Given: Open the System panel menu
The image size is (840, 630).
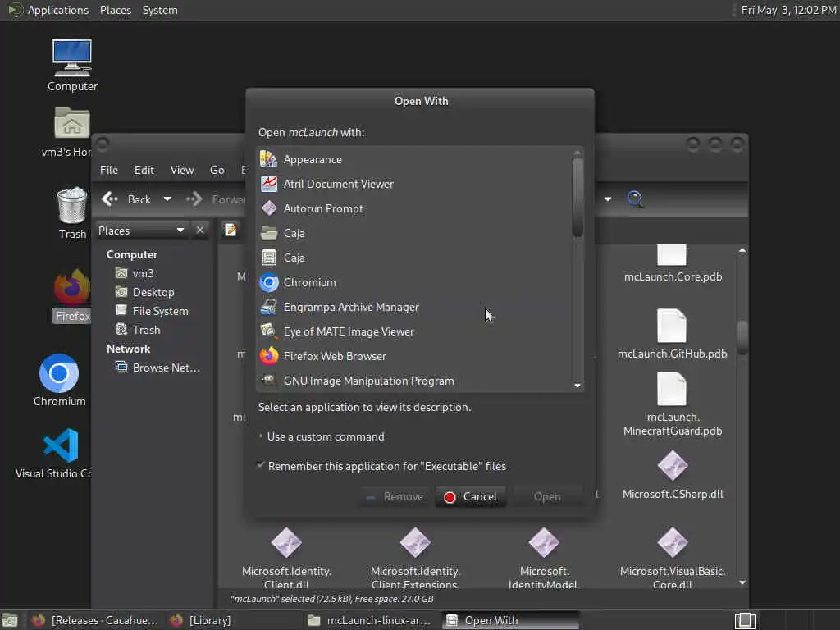Looking at the screenshot, I should tap(160, 10).
